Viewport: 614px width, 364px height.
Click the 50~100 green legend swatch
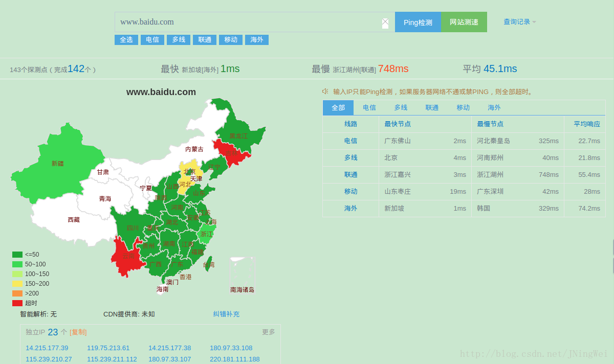tap(17, 264)
